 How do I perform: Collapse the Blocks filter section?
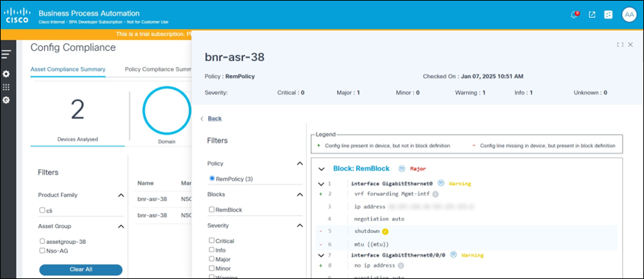click(299, 194)
